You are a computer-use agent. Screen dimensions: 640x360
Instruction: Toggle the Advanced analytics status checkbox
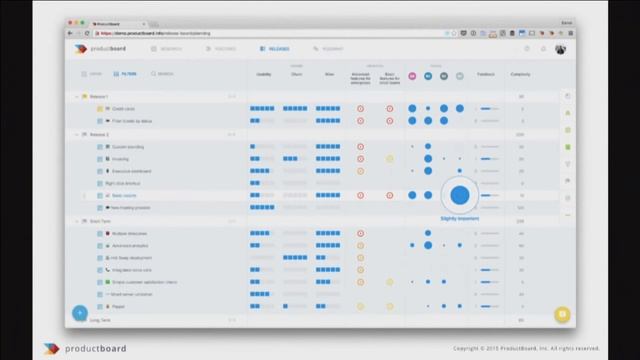pyautogui.click(x=100, y=246)
